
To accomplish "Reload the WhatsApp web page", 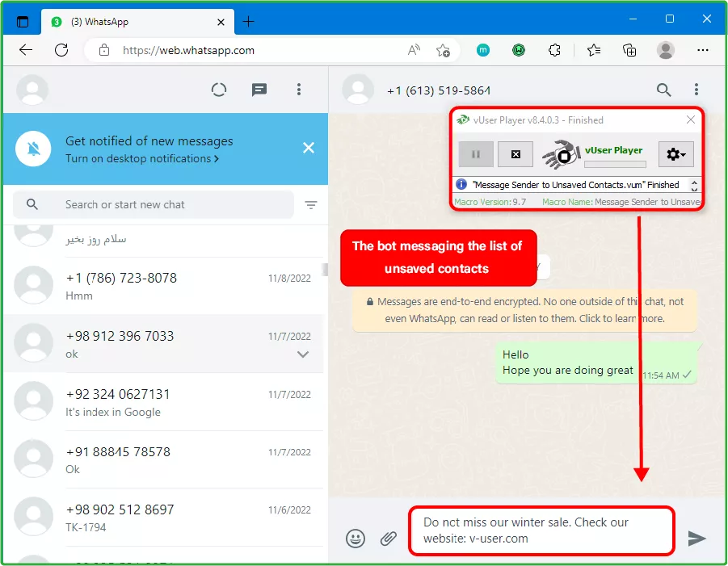I will (61, 50).
